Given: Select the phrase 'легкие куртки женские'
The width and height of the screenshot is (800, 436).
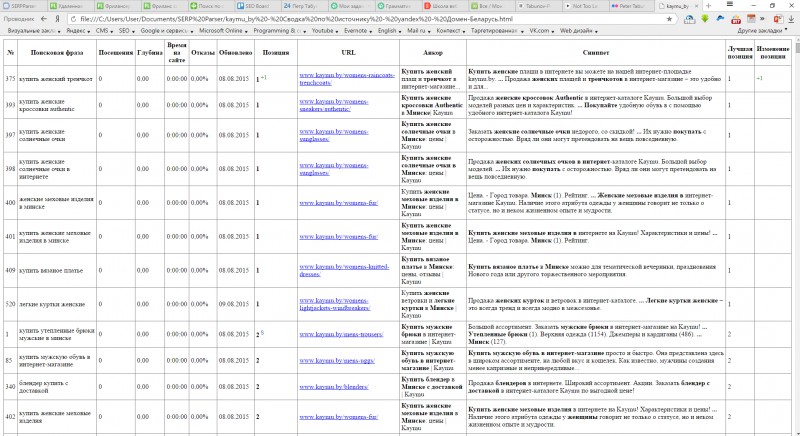Looking at the screenshot, I should pos(52,304).
